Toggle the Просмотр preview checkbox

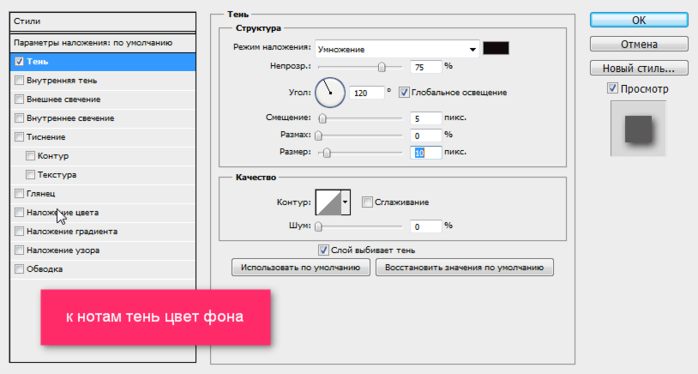(x=612, y=88)
